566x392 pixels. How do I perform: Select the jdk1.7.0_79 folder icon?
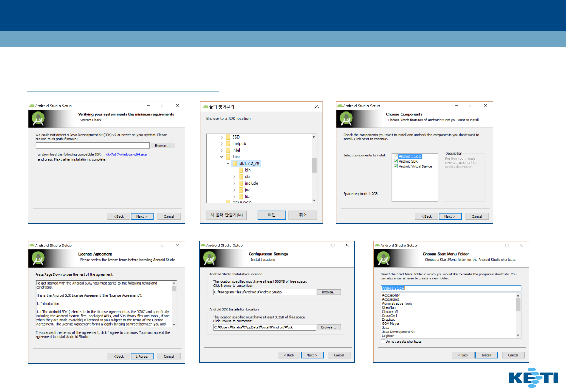pyautogui.click(x=234, y=163)
